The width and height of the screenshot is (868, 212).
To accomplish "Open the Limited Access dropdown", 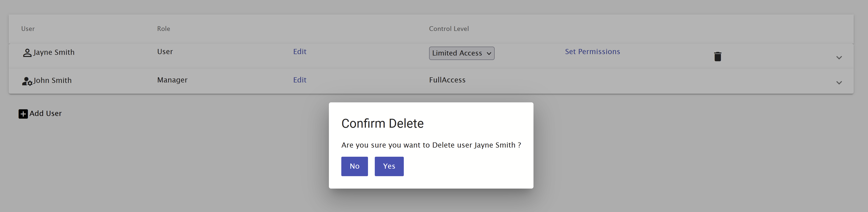I will tap(462, 53).
